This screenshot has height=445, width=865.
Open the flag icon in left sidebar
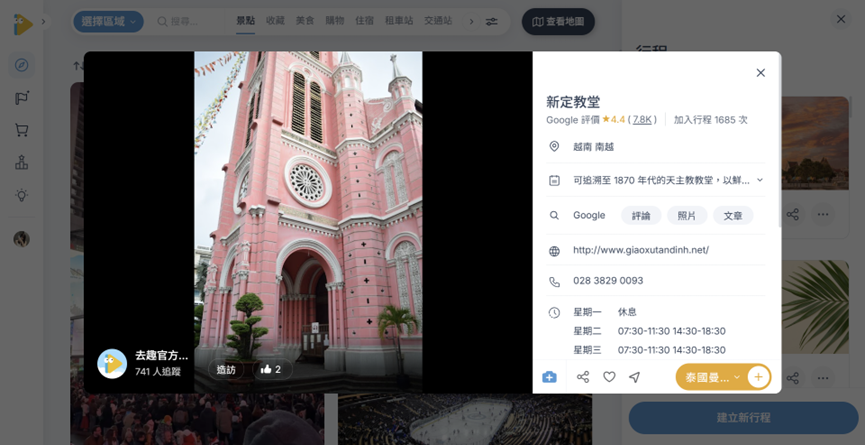[x=22, y=98]
